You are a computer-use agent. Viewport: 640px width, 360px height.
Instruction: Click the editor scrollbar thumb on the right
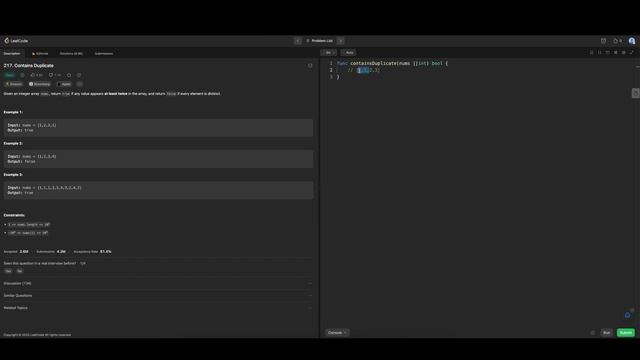[x=636, y=93]
